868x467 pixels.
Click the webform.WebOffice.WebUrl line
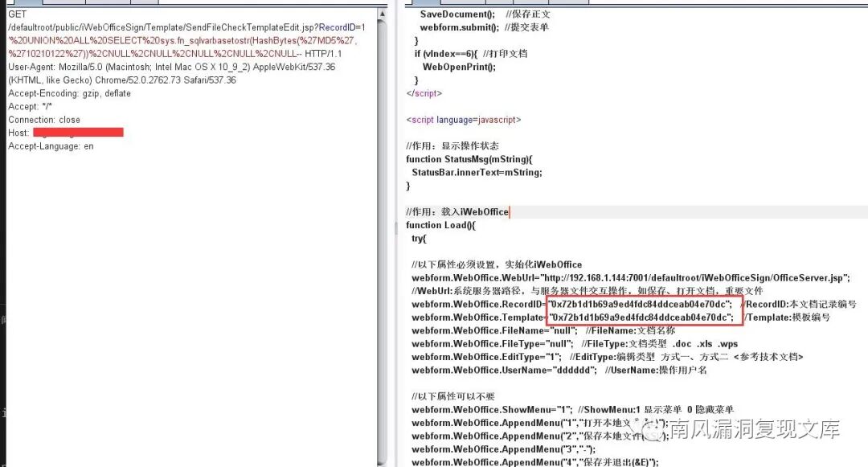pos(631,278)
